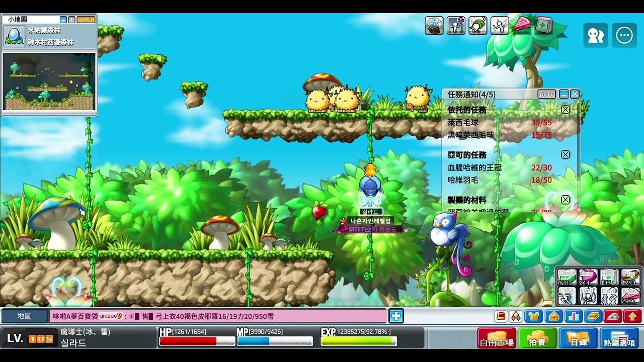Click the green cross medical kit buff icon

(x=543, y=25)
